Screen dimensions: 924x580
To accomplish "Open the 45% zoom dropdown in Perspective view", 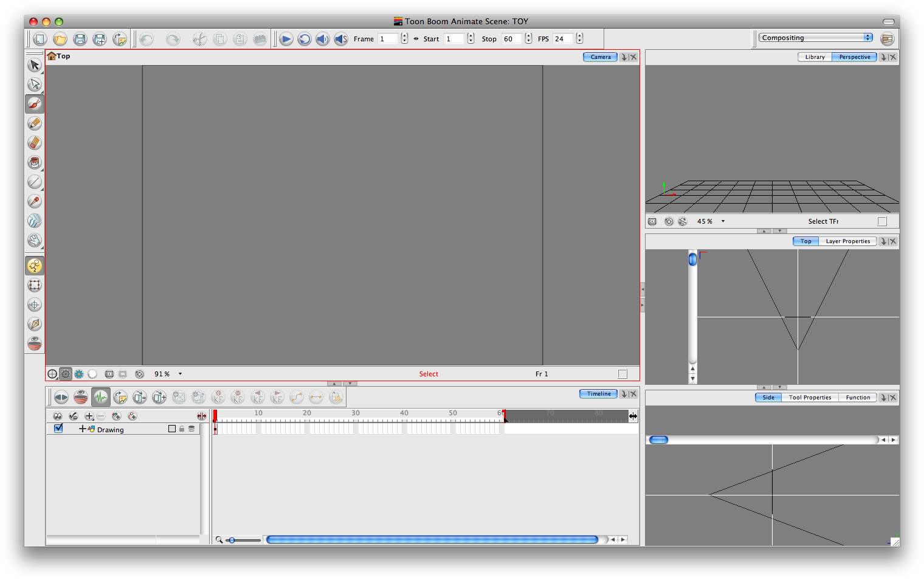I will tap(723, 221).
